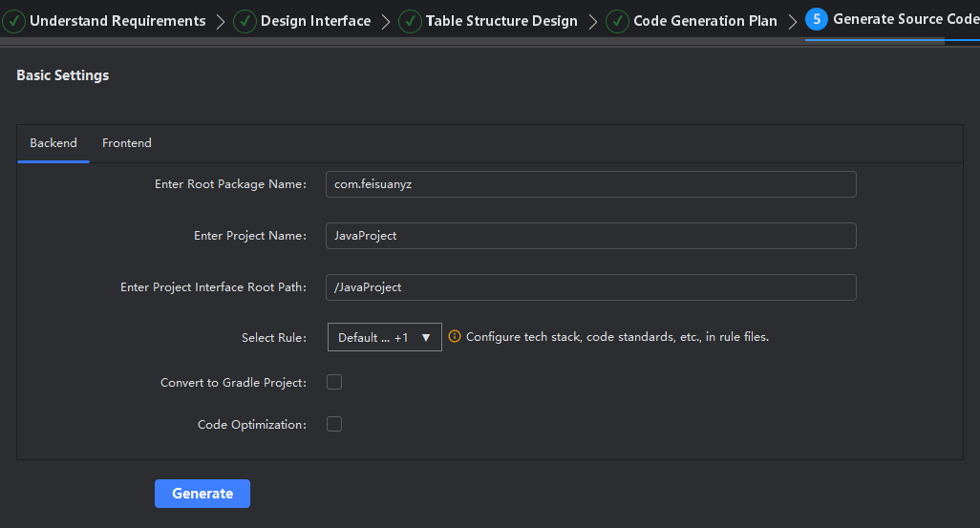Open the Select Rule dropdown
The width and height of the screenshot is (980, 528).
pyautogui.click(x=384, y=337)
